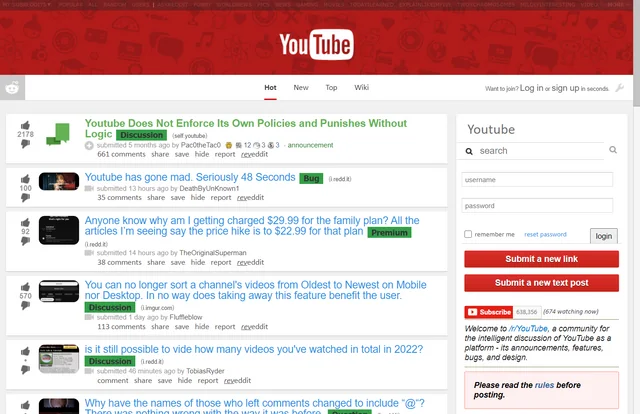Upvote the $29.99 family plan post
Screen dimensions: 640x414
(25, 222)
